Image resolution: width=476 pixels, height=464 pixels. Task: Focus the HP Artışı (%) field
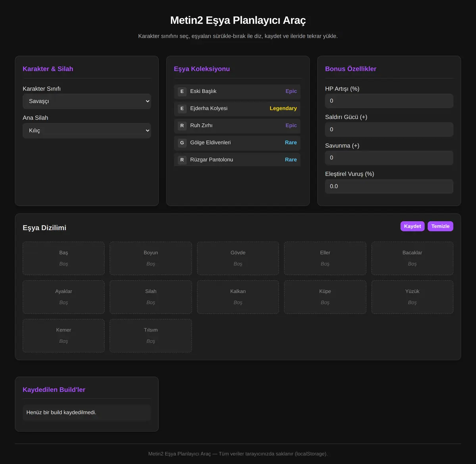[389, 101]
